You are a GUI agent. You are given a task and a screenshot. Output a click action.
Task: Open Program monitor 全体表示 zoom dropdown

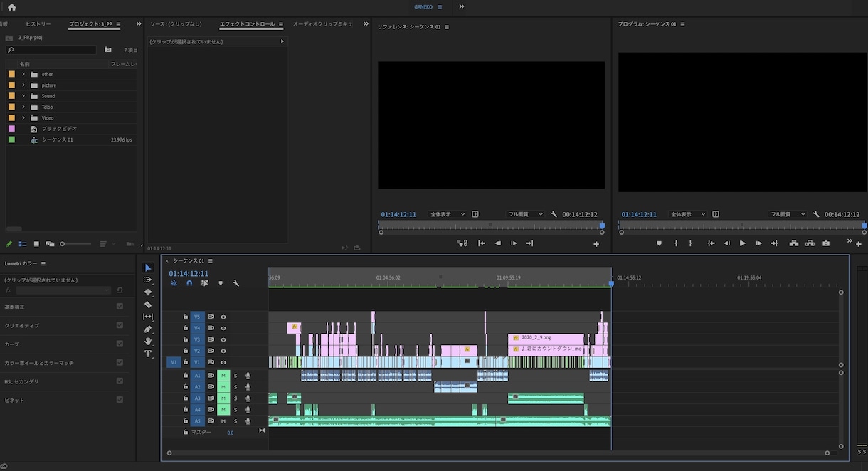click(x=688, y=214)
